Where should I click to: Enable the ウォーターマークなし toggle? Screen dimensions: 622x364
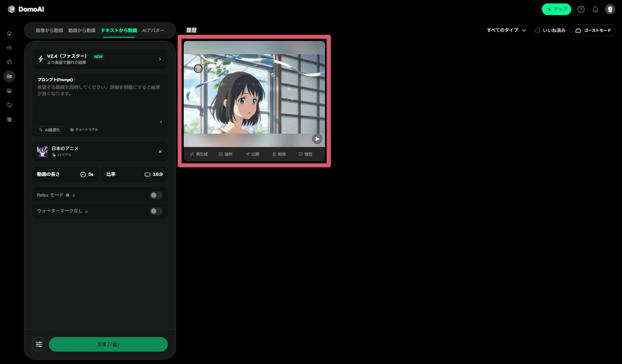(x=156, y=211)
